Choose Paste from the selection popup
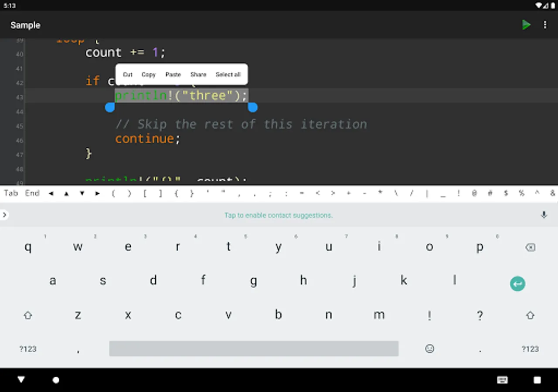Image resolution: width=558 pixels, height=392 pixels. 173,74
